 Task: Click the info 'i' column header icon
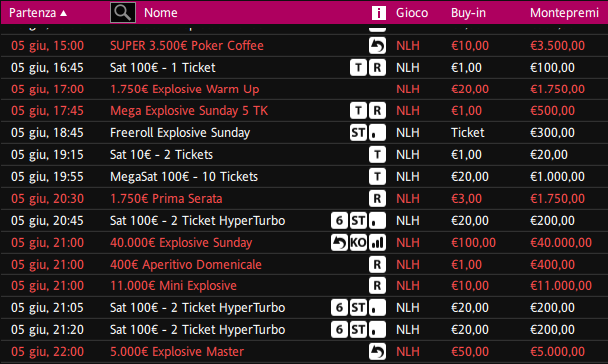379,13
